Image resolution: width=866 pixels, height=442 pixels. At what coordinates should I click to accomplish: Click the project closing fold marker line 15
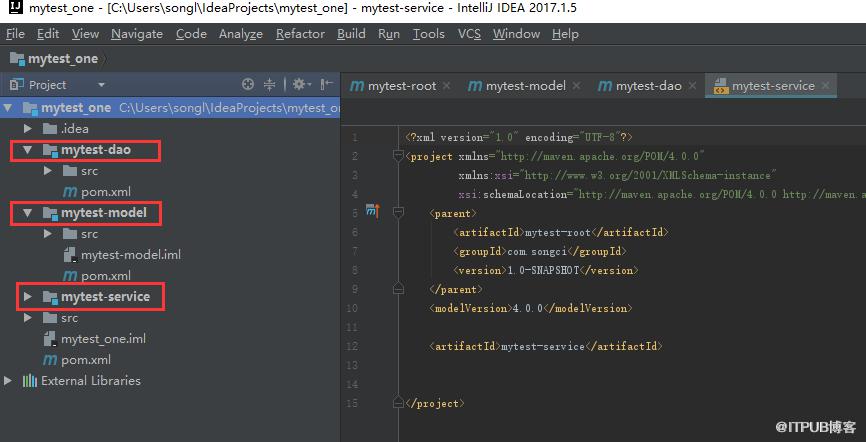[x=398, y=403]
